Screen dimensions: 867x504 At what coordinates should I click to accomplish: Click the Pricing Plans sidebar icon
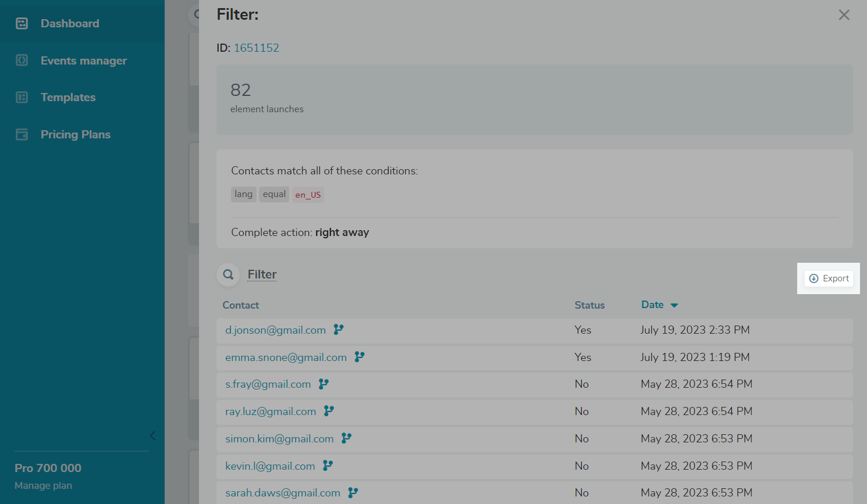coord(22,134)
